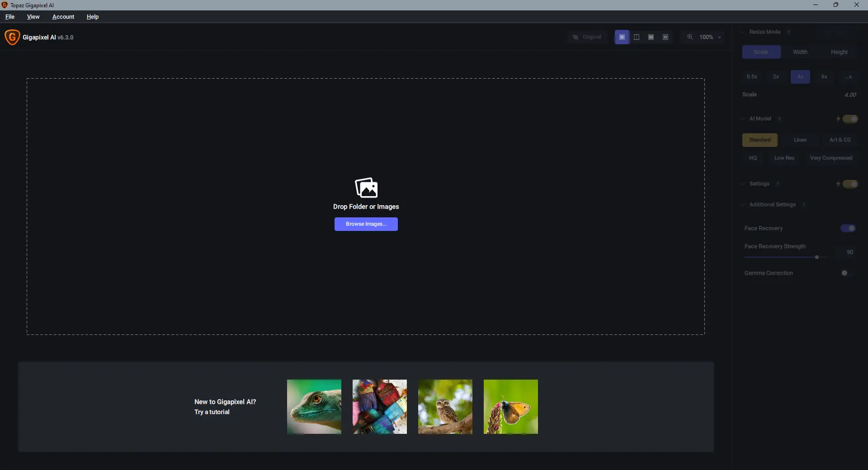
Task: Open the Resize Mode help question mark
Action: coord(788,32)
